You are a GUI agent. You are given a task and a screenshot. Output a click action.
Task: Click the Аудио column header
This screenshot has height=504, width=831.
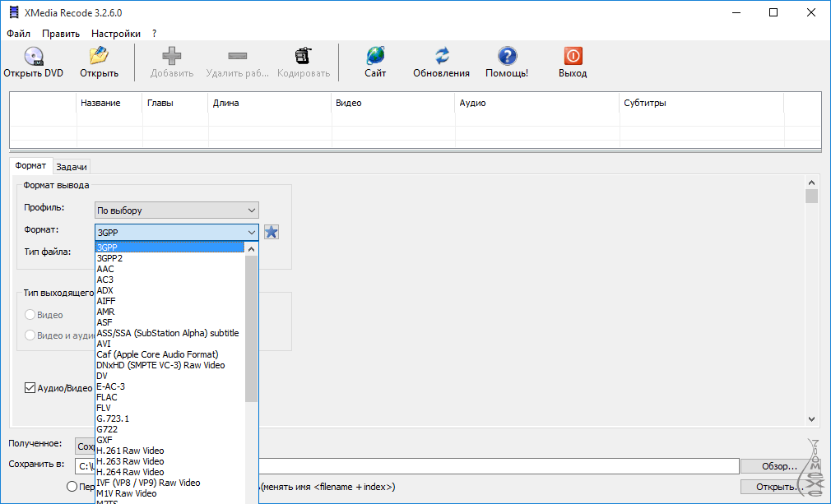click(x=537, y=104)
